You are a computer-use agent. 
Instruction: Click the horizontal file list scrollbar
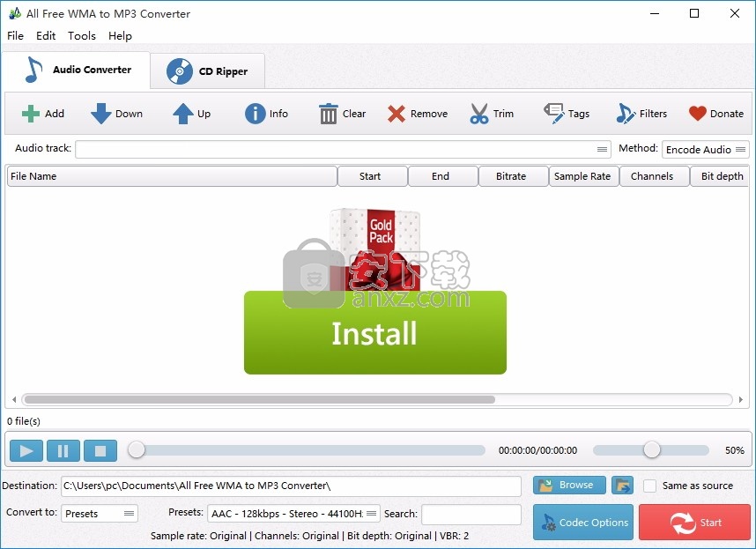tap(259, 399)
